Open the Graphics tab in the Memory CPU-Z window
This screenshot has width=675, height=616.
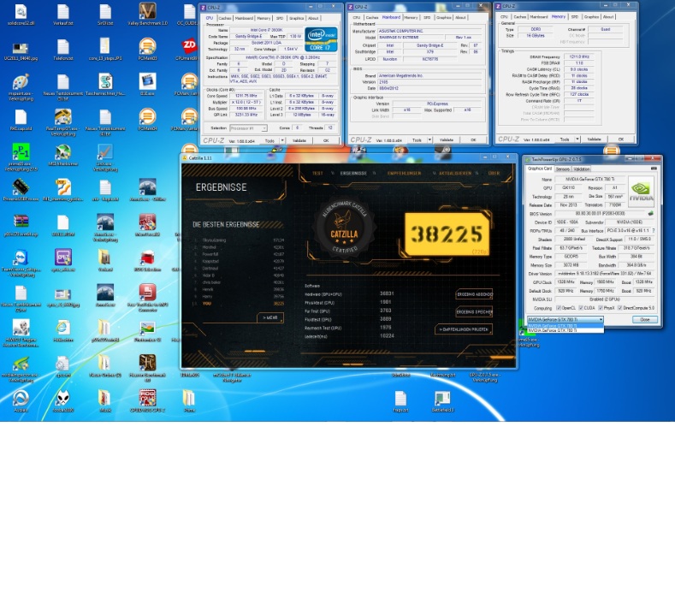point(591,17)
